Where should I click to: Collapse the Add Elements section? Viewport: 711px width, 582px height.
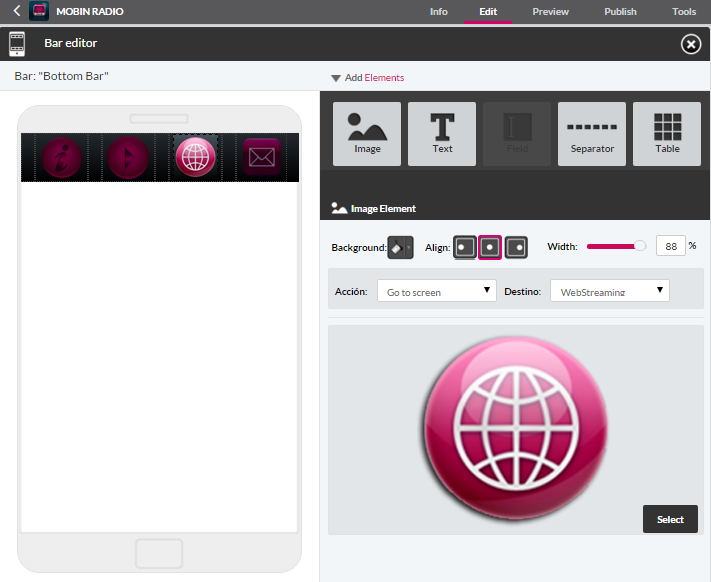[x=336, y=78]
